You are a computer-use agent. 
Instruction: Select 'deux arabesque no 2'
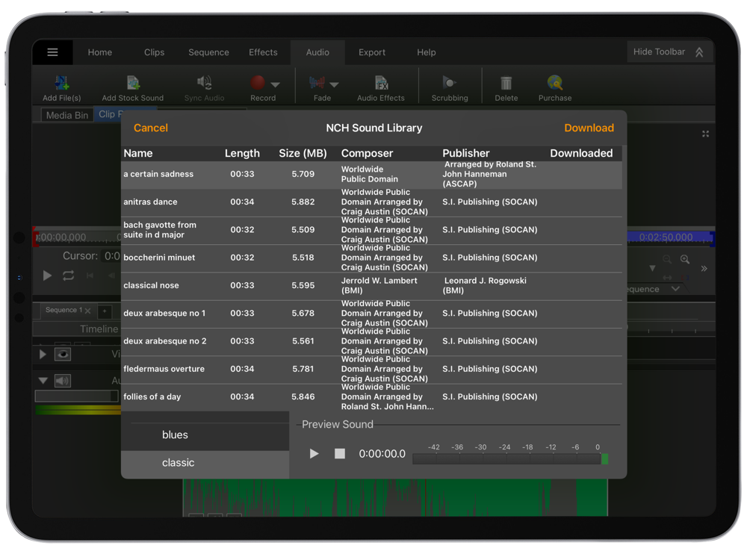371,341
